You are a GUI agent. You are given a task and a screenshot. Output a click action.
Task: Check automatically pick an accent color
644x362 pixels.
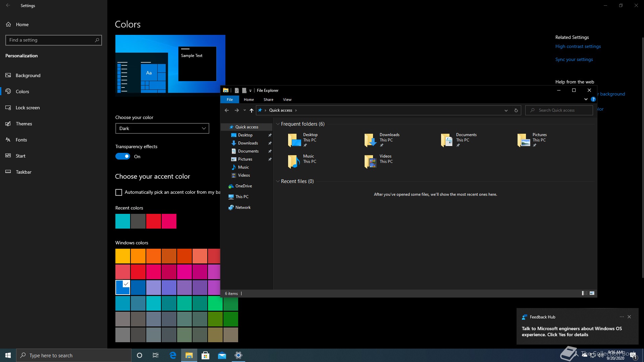119,192
